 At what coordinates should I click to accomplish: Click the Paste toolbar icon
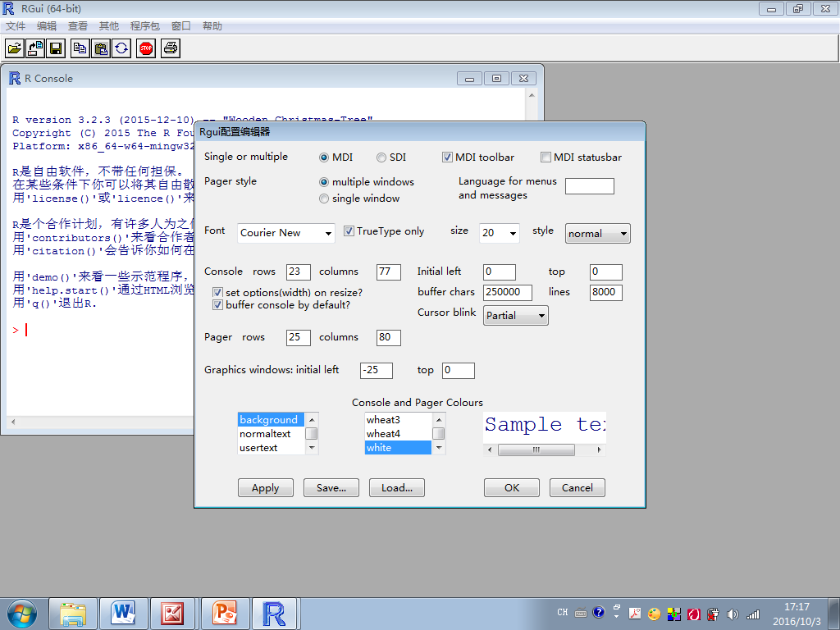click(101, 48)
